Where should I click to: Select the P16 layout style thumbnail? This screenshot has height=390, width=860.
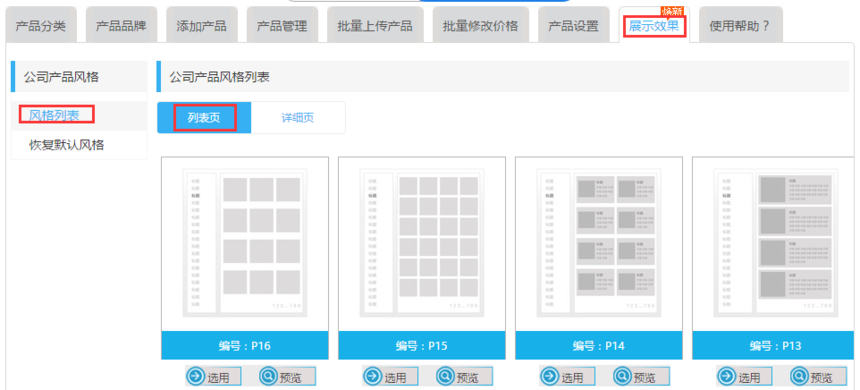(x=245, y=245)
